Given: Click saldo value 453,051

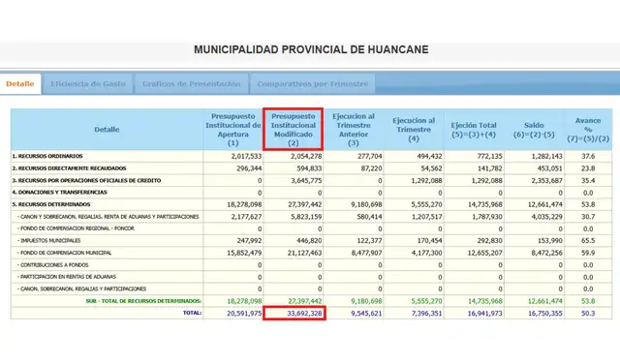Looking at the screenshot, I should (550, 168).
